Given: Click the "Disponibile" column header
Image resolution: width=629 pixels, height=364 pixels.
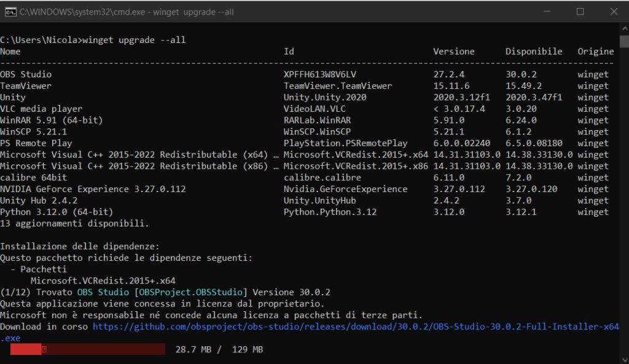Looking at the screenshot, I should click(x=534, y=52).
